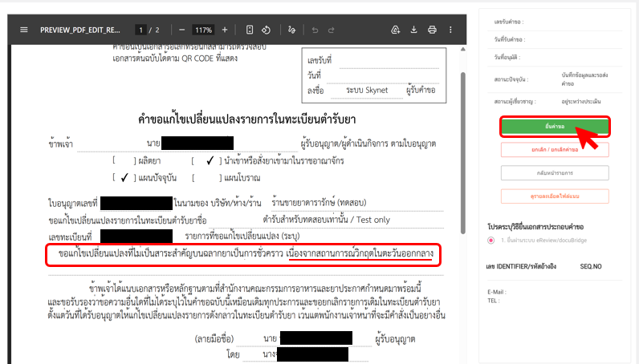639x364 pixels.
Task: Click the ผลิตยา option text
Action: [149, 161]
